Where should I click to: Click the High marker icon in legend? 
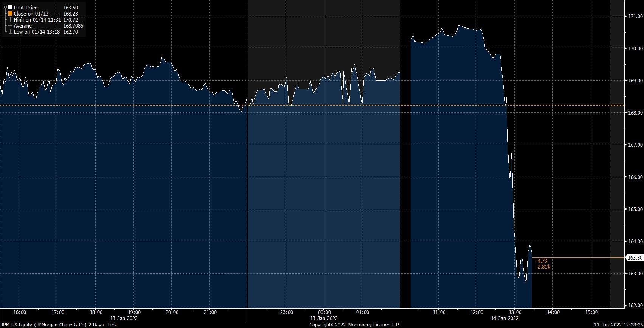coord(10,20)
